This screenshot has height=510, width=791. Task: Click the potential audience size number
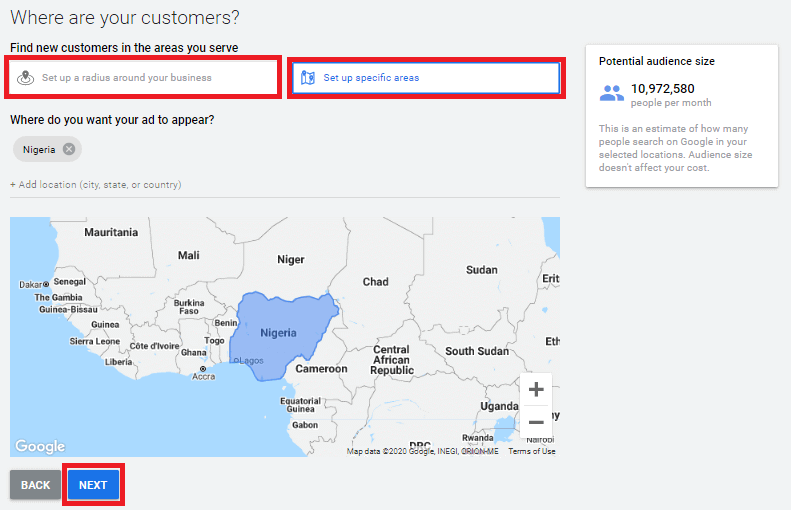662,88
